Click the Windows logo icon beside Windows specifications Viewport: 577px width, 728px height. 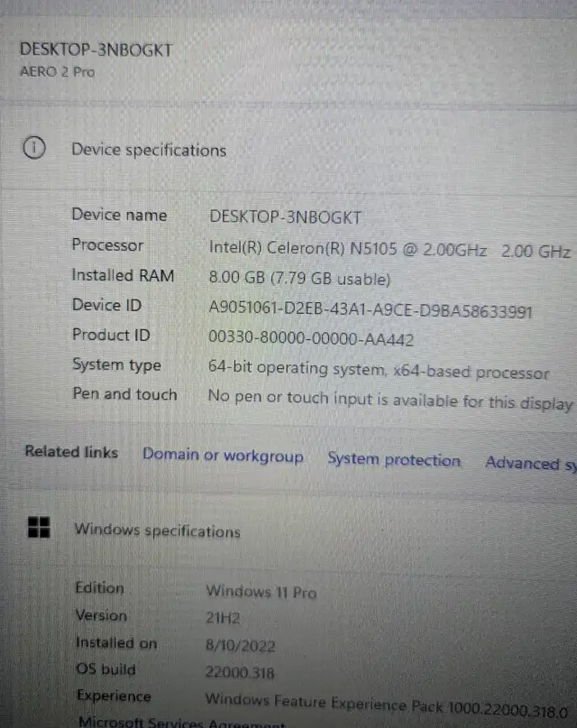point(39,528)
